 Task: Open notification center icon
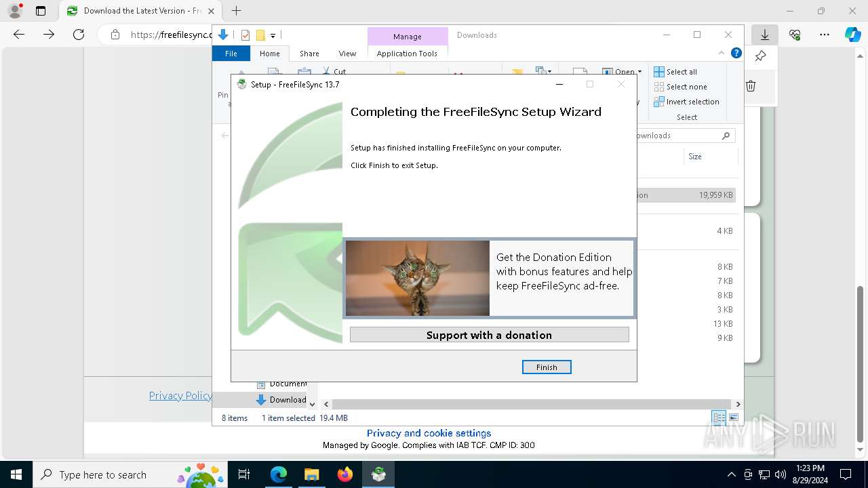846,474
